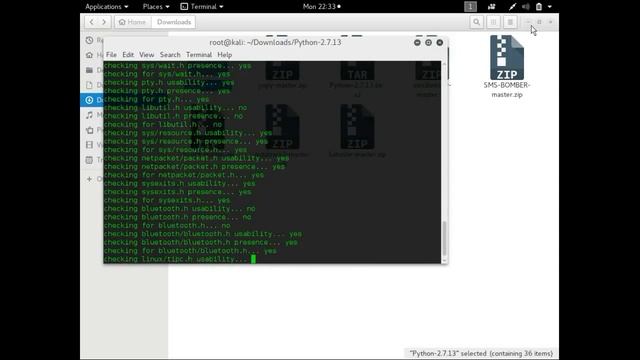The width and height of the screenshot is (640, 360).
Task: Open the Terminal View menu
Action: (147, 55)
